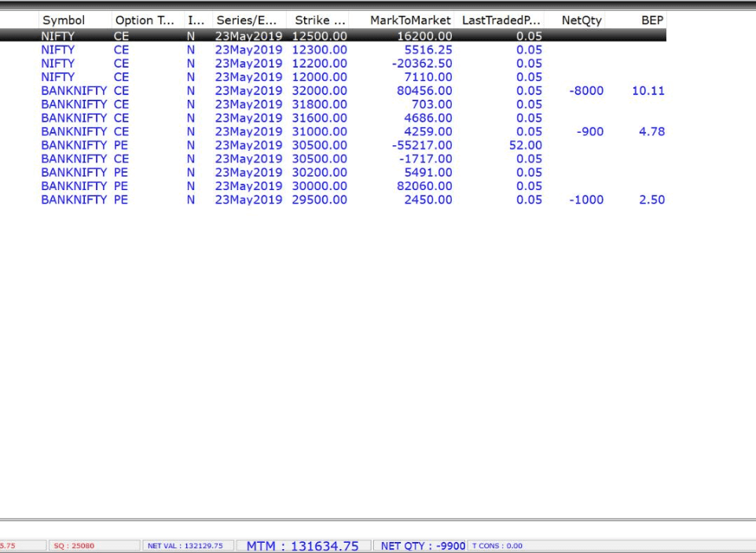Click BANKNIFTY symbol in the 29500.00 row
This screenshot has height=553, width=756.
coord(74,200)
